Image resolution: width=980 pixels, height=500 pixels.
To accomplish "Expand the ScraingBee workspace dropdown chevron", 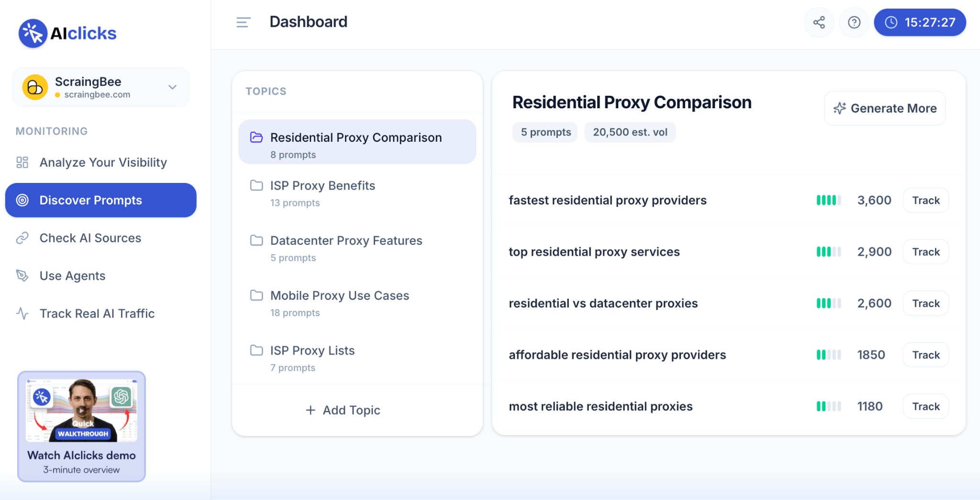I will [x=172, y=87].
